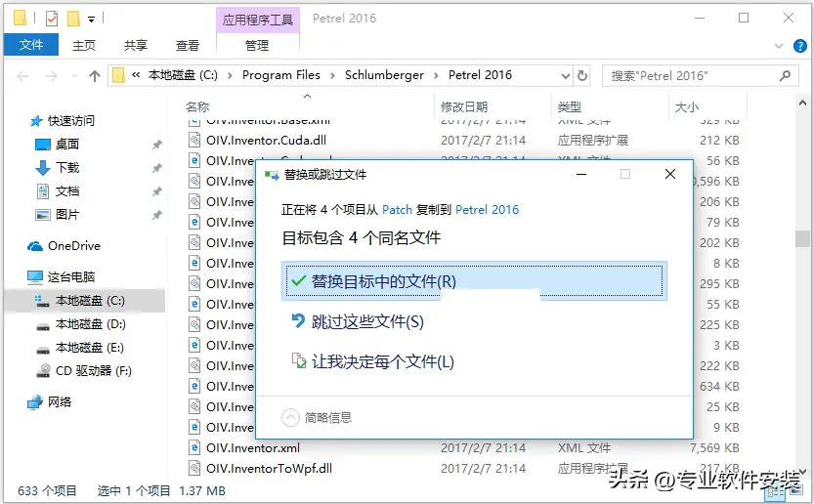Click the Explorer help question mark icon
Viewport: 814px width, 504px height.
pos(800,46)
